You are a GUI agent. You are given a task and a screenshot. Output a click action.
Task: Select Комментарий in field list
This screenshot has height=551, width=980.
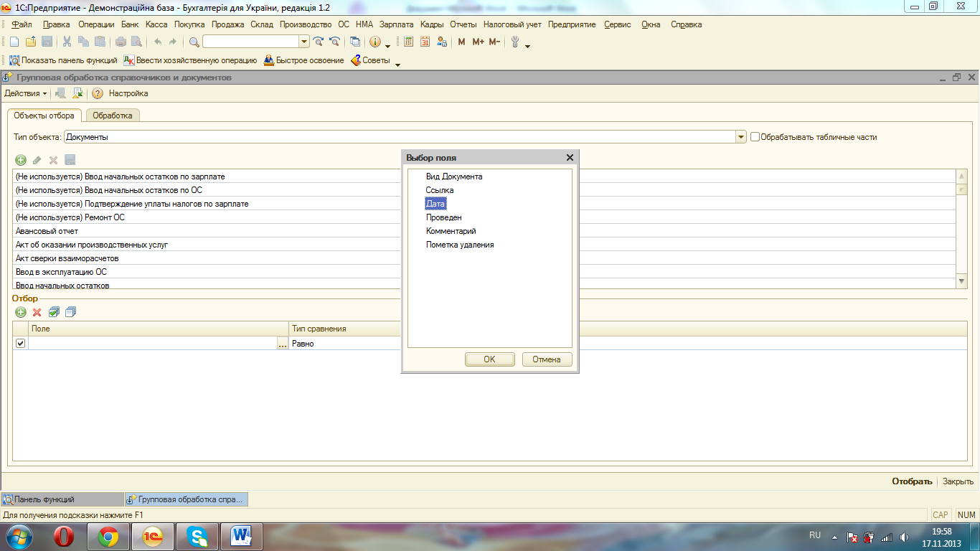[451, 231]
